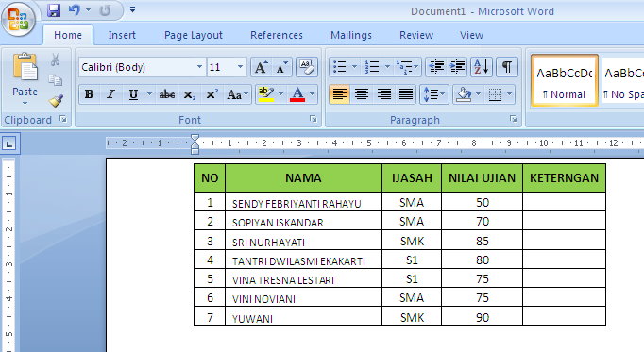
Task: Open the Clipboard pane launcher
Action: pyautogui.click(x=63, y=120)
